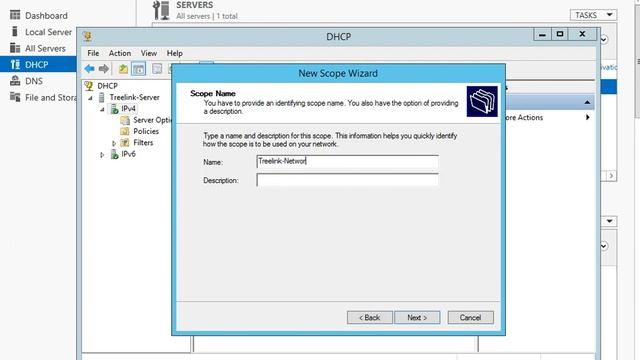Select DNS label in sidebar
The width and height of the screenshot is (640, 360).
[33, 81]
